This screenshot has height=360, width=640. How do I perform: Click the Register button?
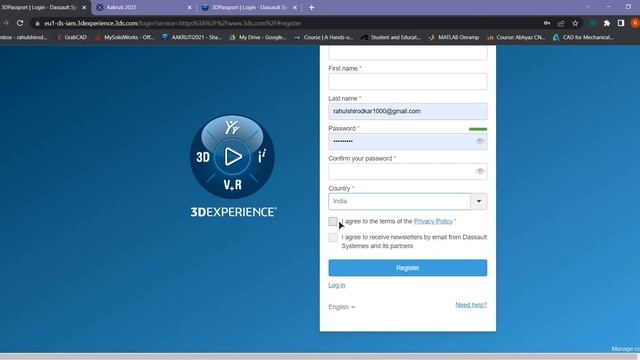coord(407,268)
